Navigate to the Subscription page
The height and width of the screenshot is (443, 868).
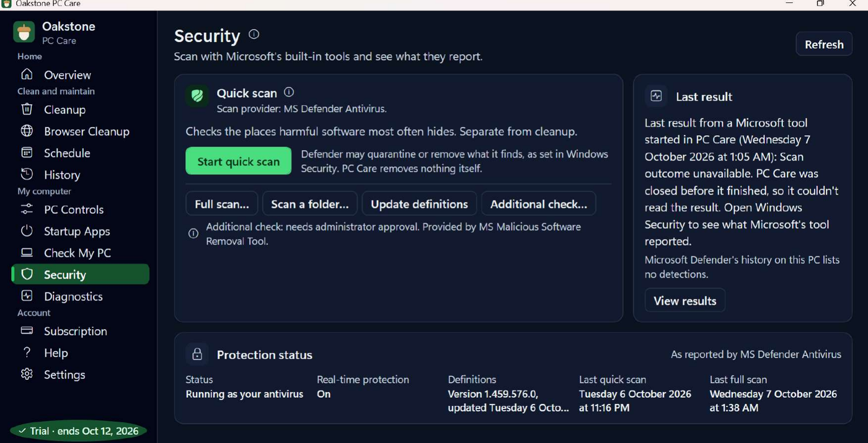[80, 331]
